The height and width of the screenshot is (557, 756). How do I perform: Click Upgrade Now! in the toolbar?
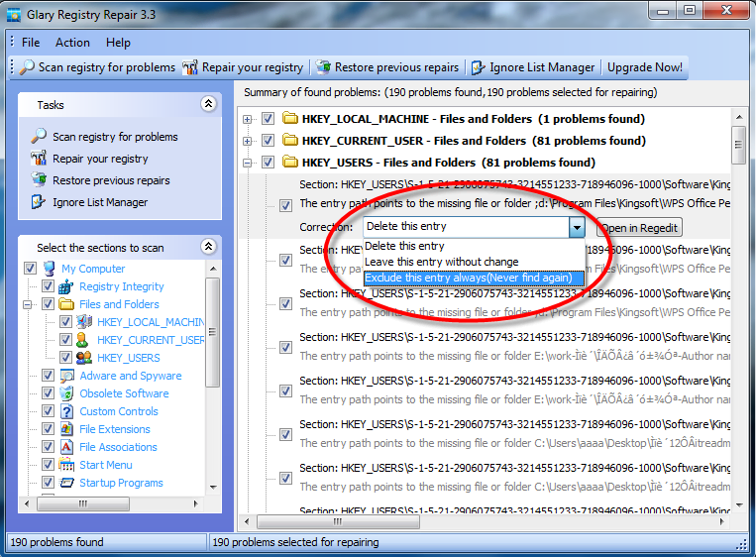(x=645, y=67)
